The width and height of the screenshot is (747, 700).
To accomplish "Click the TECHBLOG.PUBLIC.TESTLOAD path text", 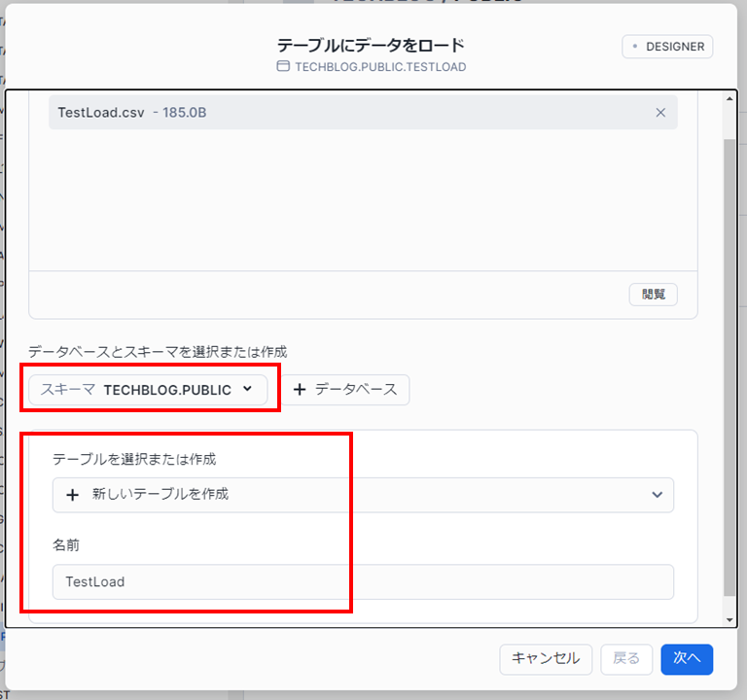I will [380, 67].
